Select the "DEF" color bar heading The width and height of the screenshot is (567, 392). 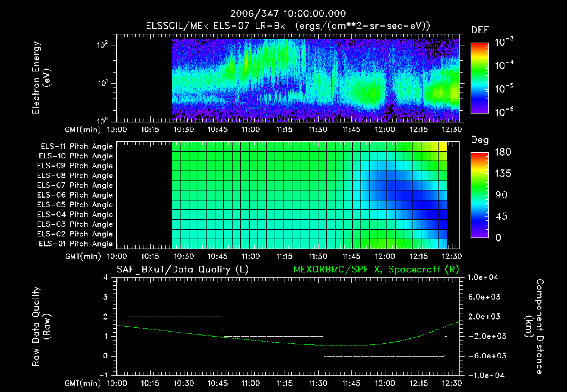[480, 30]
